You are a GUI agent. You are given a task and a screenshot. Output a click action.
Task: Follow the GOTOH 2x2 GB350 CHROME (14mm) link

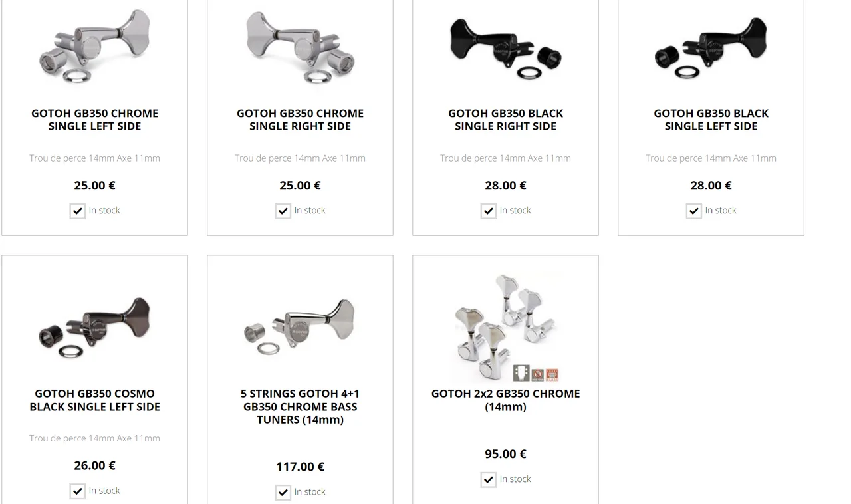[505, 400]
